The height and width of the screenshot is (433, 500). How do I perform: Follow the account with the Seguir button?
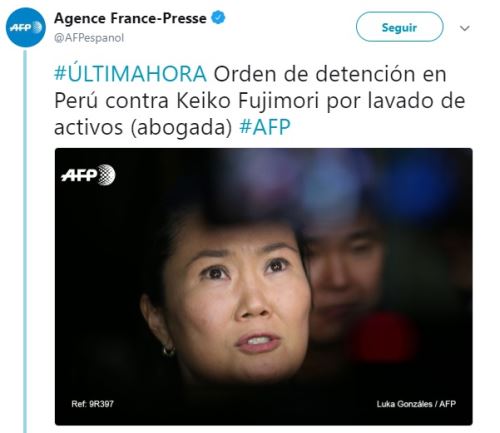pos(399,27)
